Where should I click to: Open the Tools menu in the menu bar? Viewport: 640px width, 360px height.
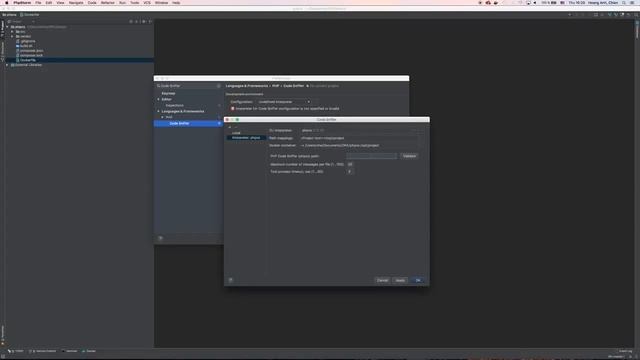click(134, 2)
